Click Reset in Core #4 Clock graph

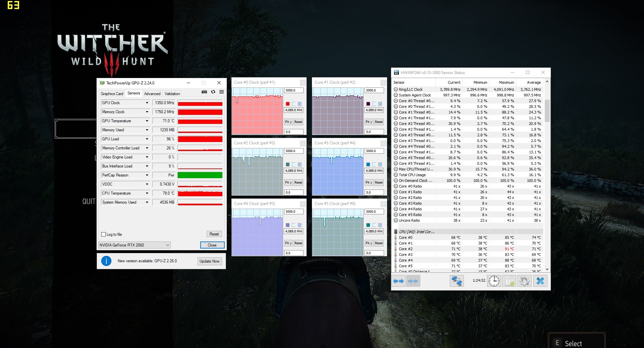[298, 243]
